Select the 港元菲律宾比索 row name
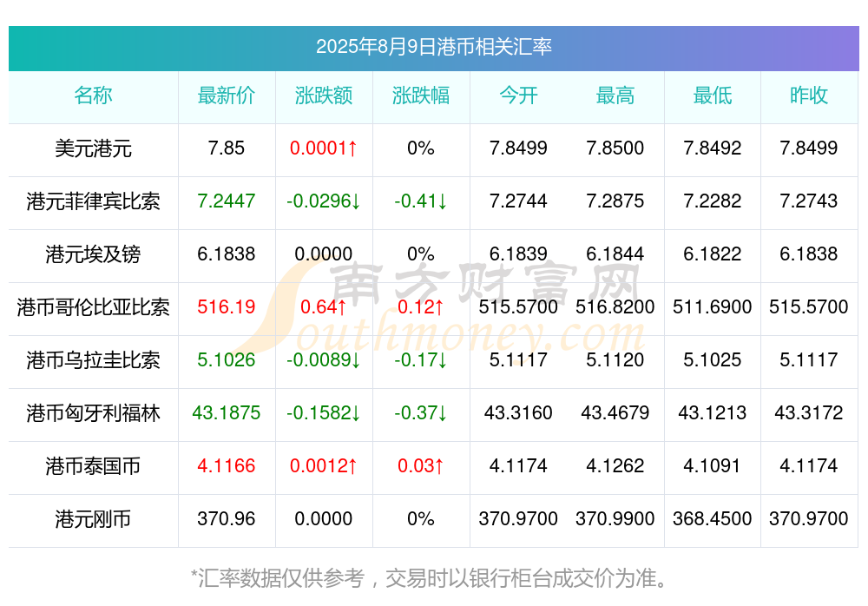The image size is (868, 606). 93,201
